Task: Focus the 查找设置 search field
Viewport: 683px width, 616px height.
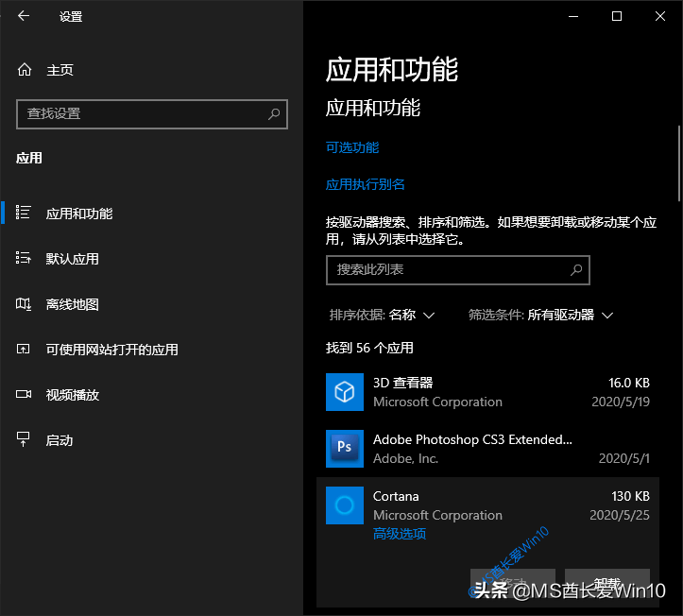Action: click(152, 114)
